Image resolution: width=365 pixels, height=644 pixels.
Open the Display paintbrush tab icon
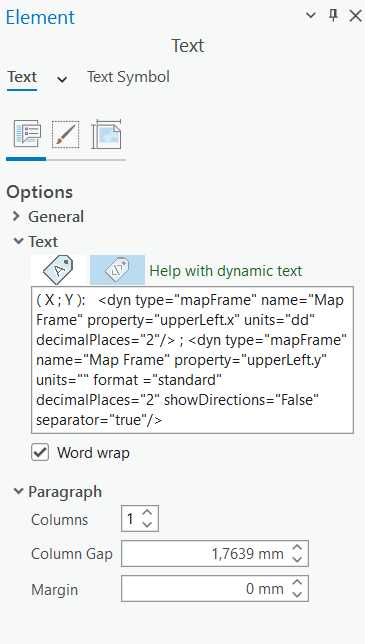coord(65,134)
